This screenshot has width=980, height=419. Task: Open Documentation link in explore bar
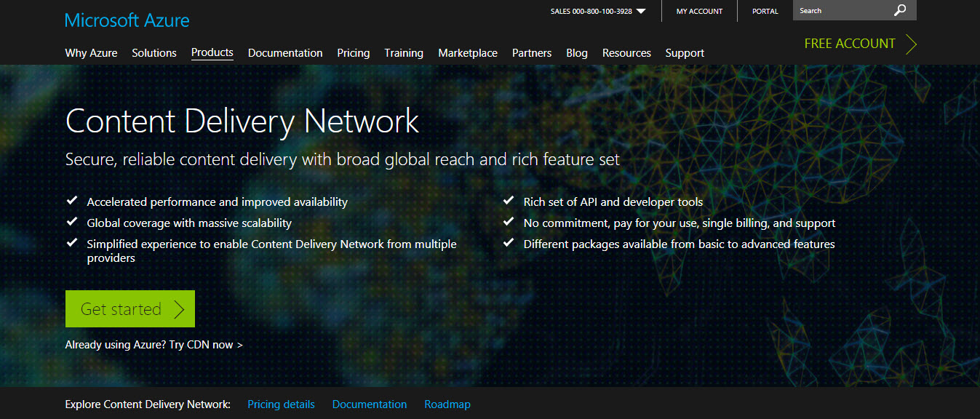370,404
